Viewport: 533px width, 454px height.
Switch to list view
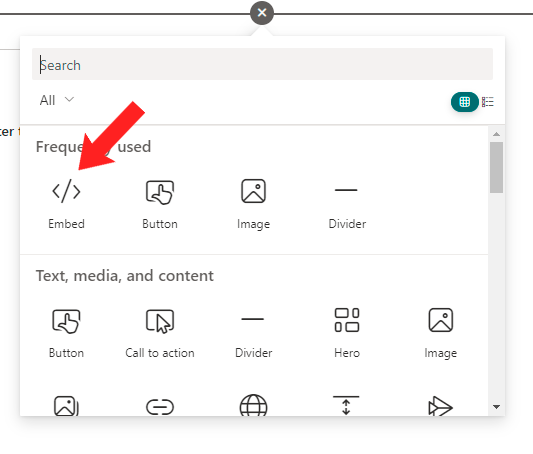tap(488, 102)
